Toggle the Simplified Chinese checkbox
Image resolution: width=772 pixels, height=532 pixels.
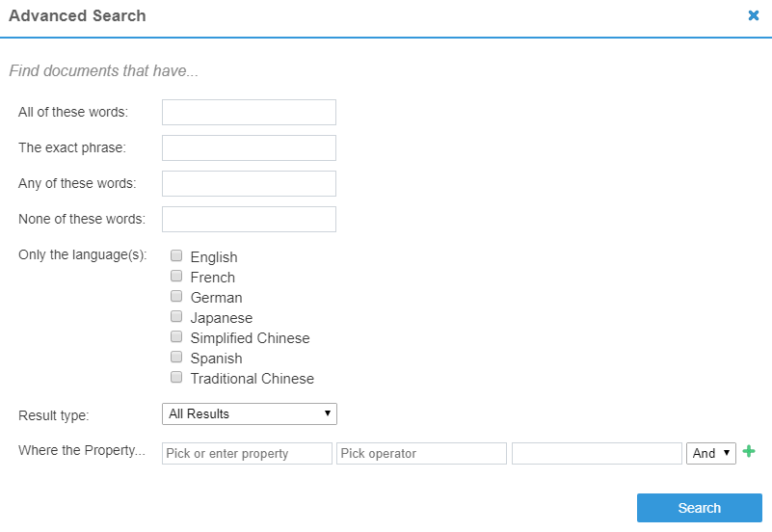[x=176, y=337]
